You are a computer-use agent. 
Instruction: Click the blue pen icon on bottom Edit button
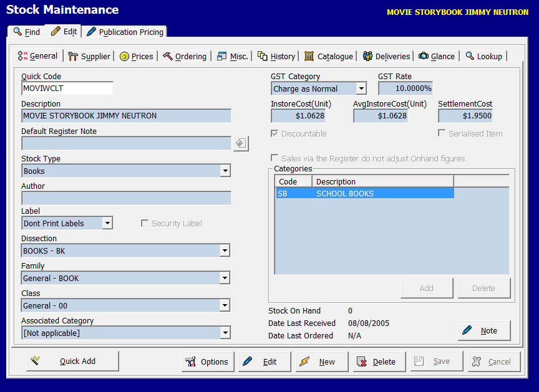[247, 361]
